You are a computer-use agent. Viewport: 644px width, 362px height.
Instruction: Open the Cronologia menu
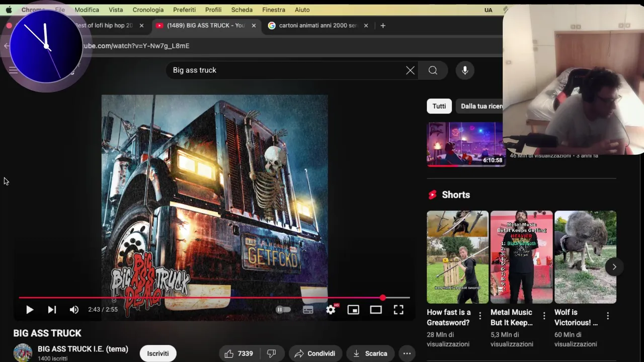pos(148,10)
